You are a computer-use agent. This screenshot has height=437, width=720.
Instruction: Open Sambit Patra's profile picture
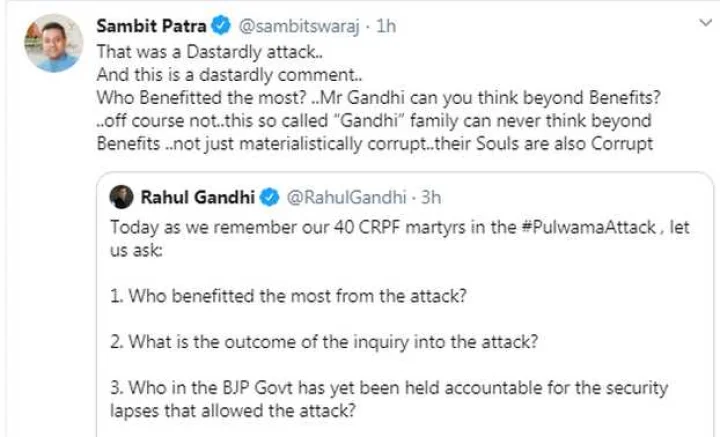pos(53,43)
